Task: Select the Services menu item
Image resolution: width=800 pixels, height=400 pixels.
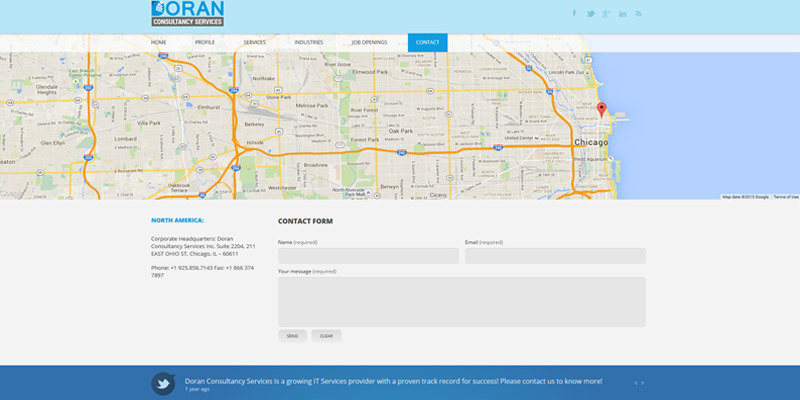Action: point(255,43)
